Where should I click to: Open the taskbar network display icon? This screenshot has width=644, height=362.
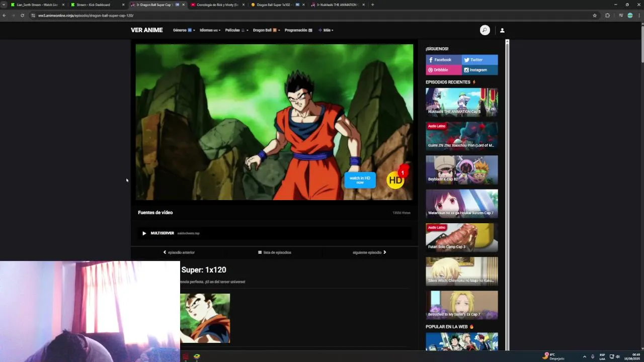(612, 356)
